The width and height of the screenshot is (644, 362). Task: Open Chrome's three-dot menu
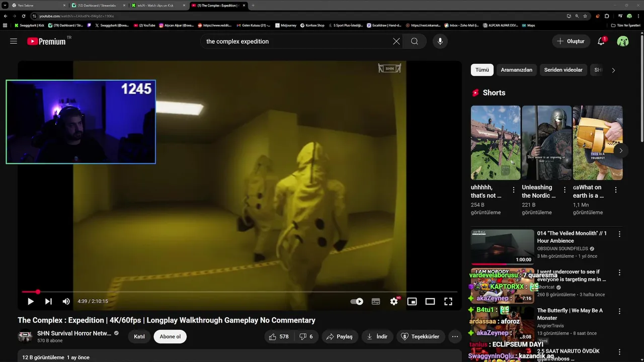[x=638, y=16]
